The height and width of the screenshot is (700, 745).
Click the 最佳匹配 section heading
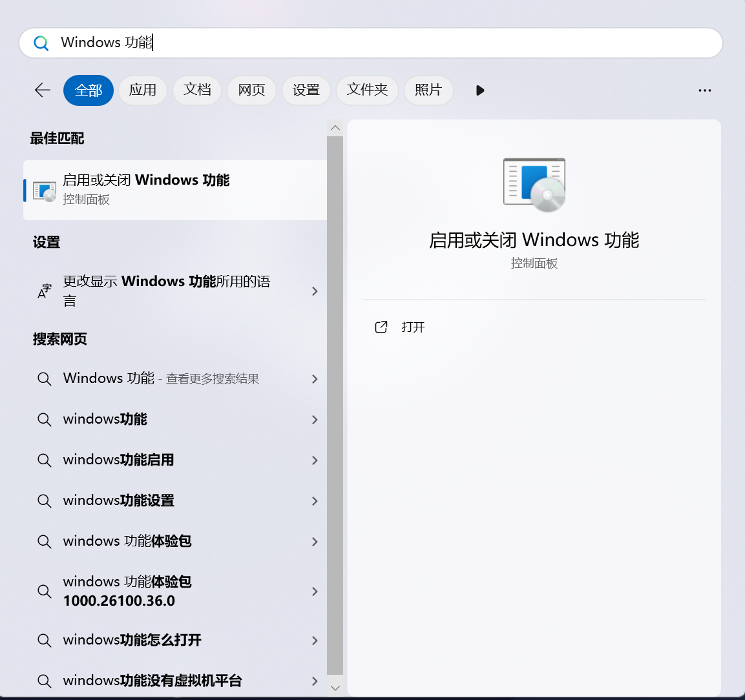(x=57, y=139)
